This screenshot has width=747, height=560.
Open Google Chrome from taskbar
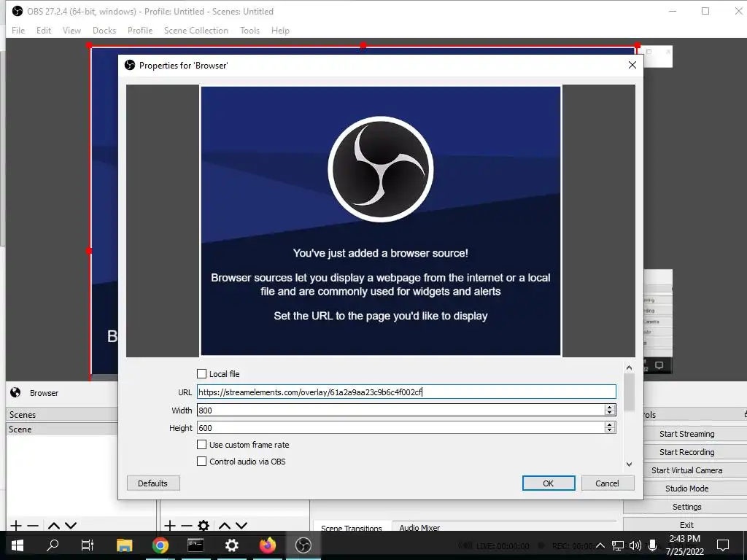(x=160, y=545)
